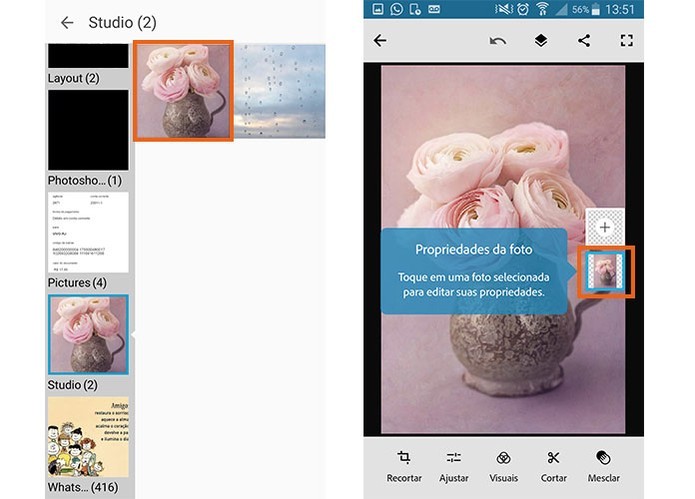Select flower vase photo in gallery

point(183,91)
